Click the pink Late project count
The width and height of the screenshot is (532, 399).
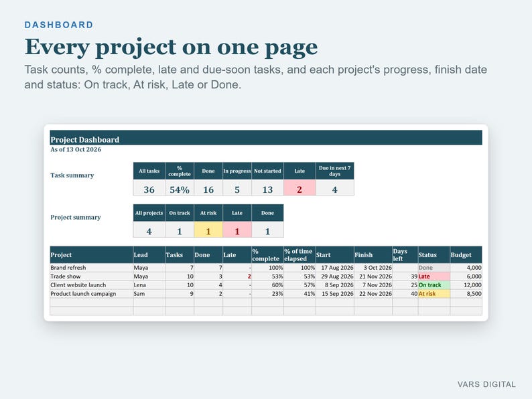tap(237, 230)
